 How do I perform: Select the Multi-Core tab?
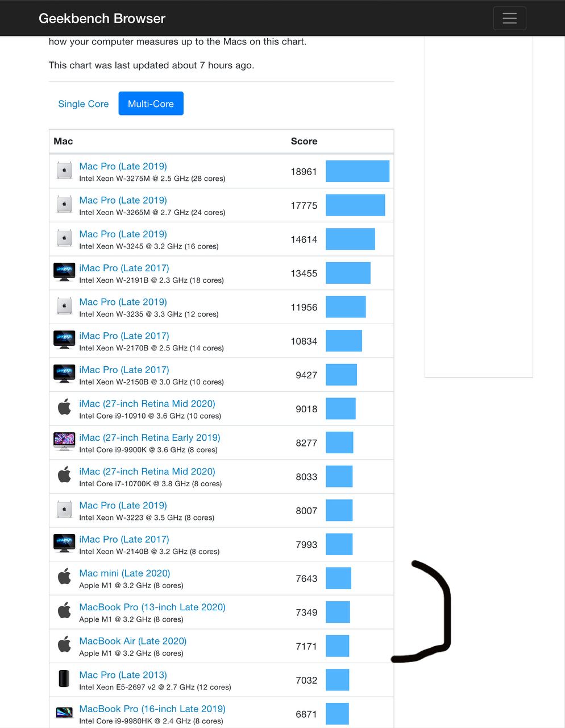pyautogui.click(x=151, y=104)
